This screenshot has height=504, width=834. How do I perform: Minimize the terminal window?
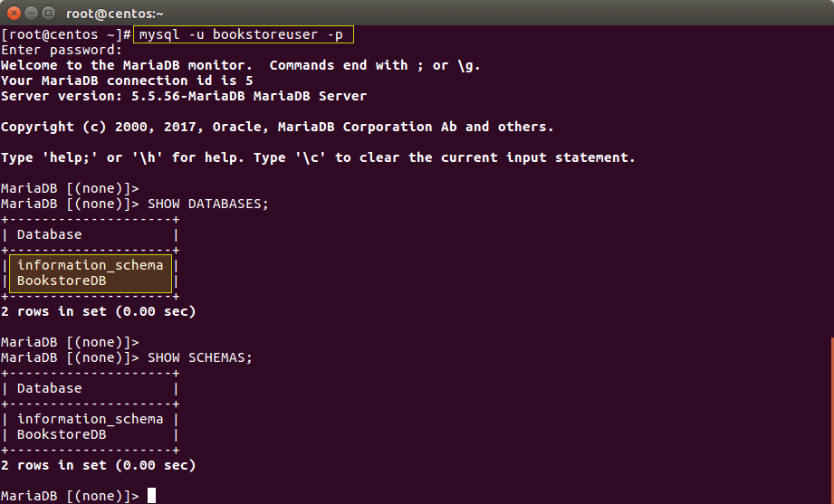coord(30,13)
